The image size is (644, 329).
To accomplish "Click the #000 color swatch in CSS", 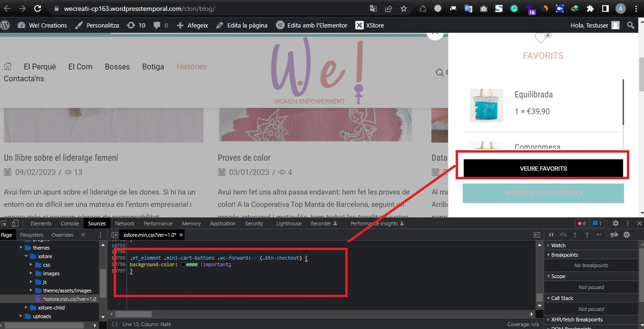I will click(x=184, y=265).
